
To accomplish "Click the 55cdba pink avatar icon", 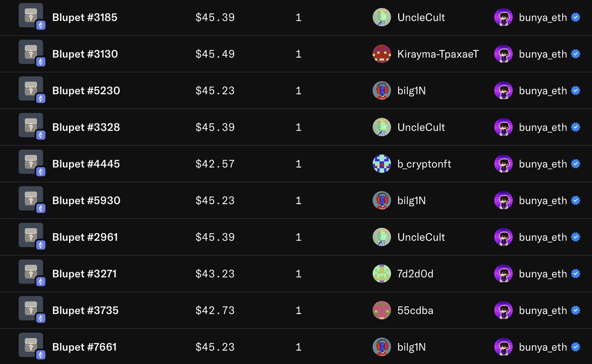I will coord(382,310).
